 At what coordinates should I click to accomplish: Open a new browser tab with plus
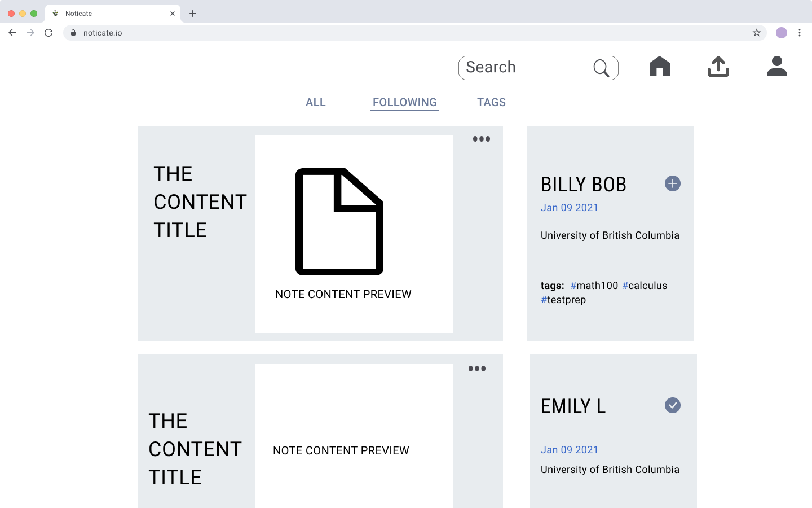193,14
